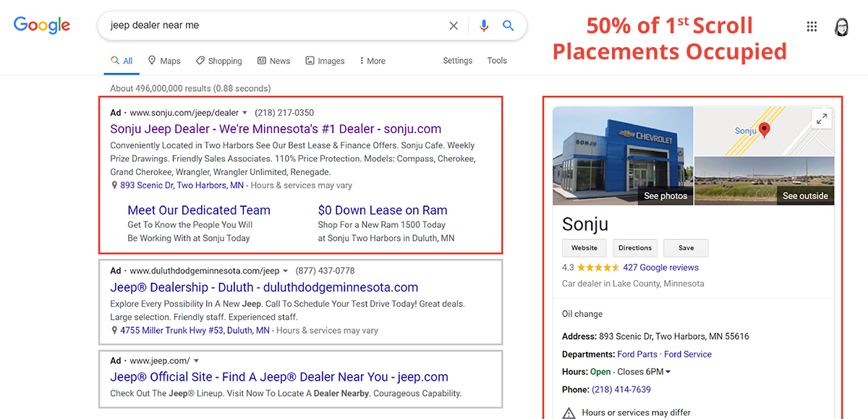868x419 pixels.
Task: Open the Google apps grid
Action: (812, 26)
